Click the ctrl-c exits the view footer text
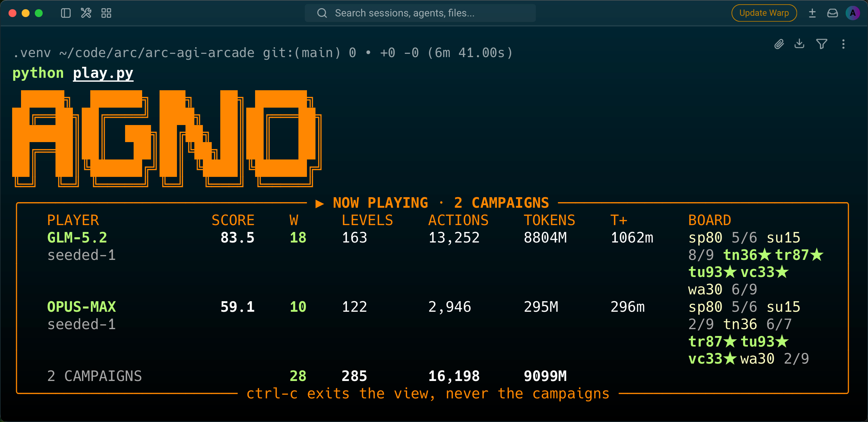Screen dimensions: 868x422 click(x=428, y=393)
